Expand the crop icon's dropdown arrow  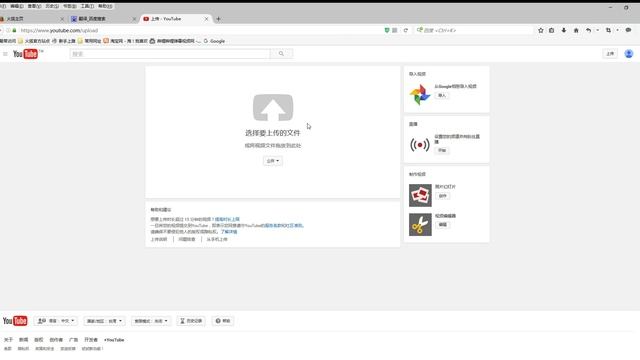click(617, 30)
